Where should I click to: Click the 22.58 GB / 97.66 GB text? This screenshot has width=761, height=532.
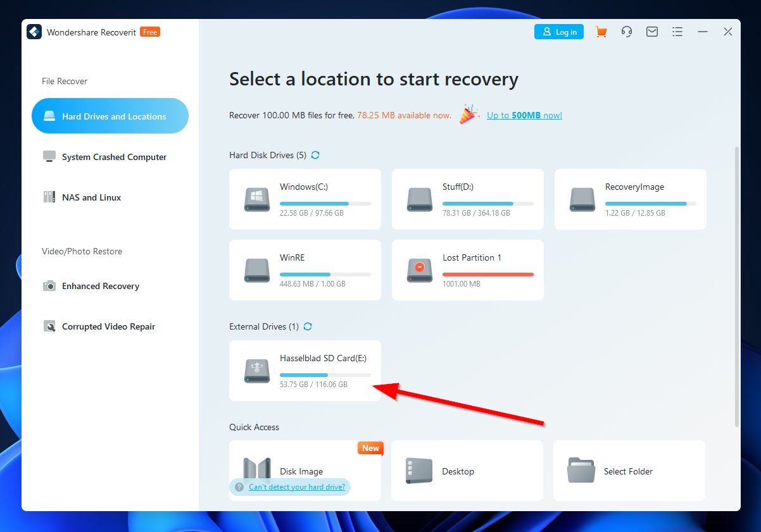tap(311, 213)
